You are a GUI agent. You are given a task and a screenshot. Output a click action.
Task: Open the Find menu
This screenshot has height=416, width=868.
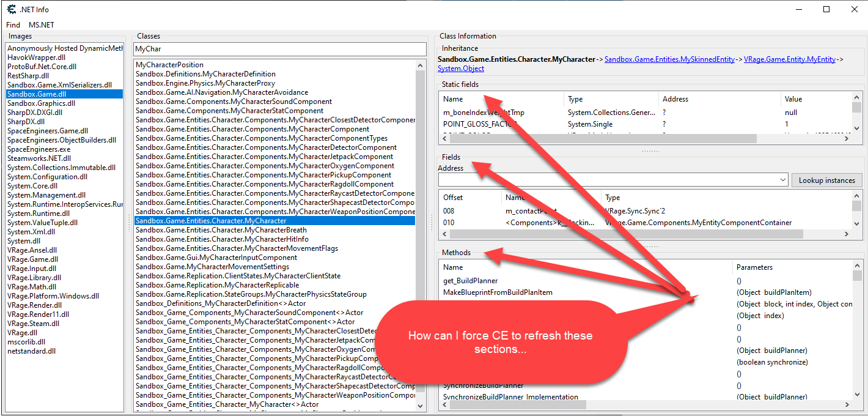13,24
